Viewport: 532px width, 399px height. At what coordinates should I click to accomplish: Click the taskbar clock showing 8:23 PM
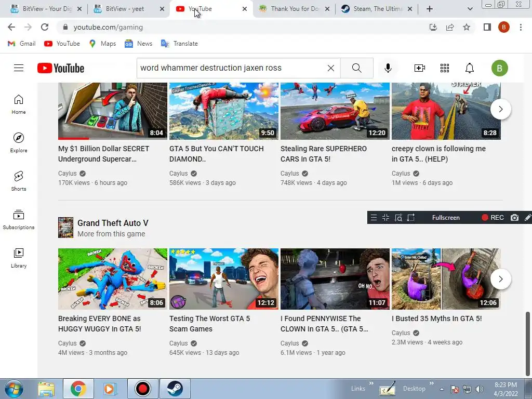click(506, 389)
